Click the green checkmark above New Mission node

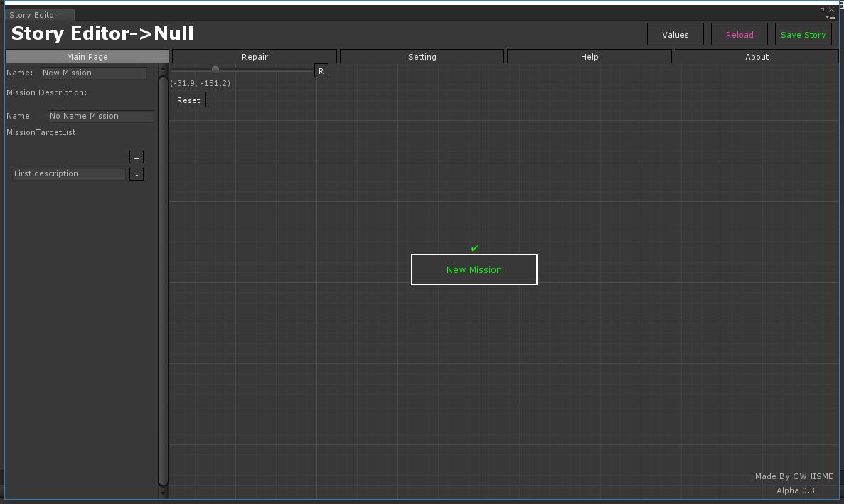tap(474, 248)
